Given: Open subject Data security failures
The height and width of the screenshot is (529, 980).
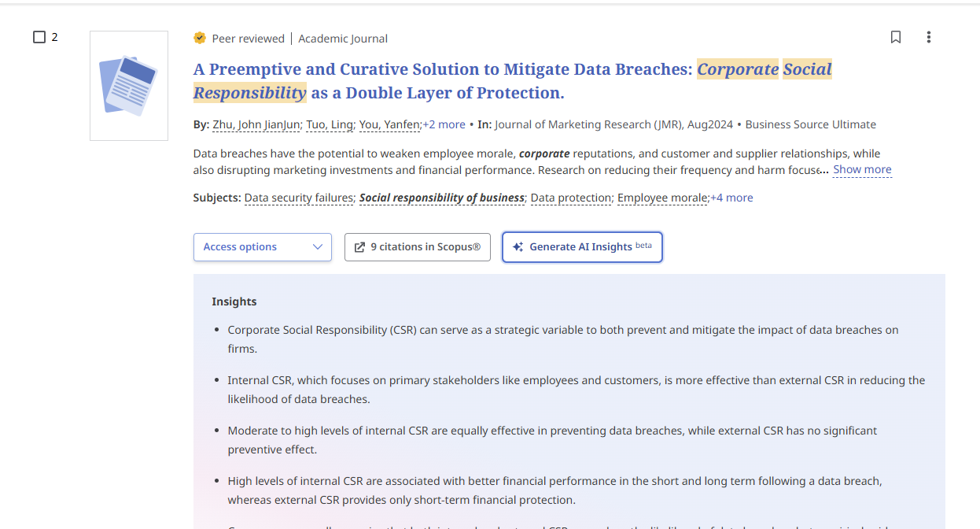Looking at the screenshot, I should click(x=299, y=198).
